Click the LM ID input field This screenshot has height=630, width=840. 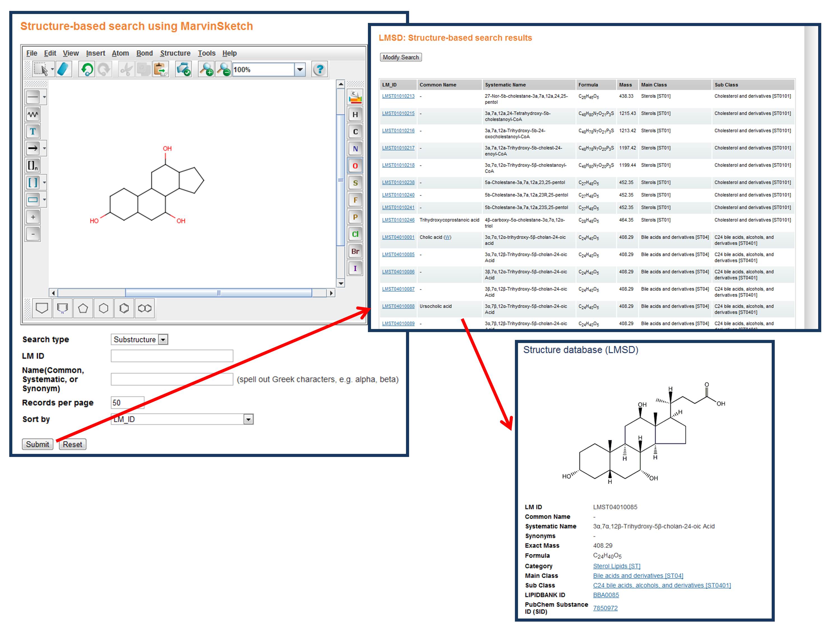pos(172,356)
